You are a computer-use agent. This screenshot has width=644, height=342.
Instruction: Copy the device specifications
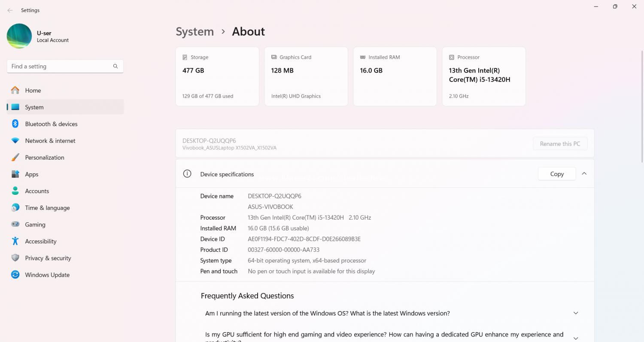pyautogui.click(x=556, y=174)
